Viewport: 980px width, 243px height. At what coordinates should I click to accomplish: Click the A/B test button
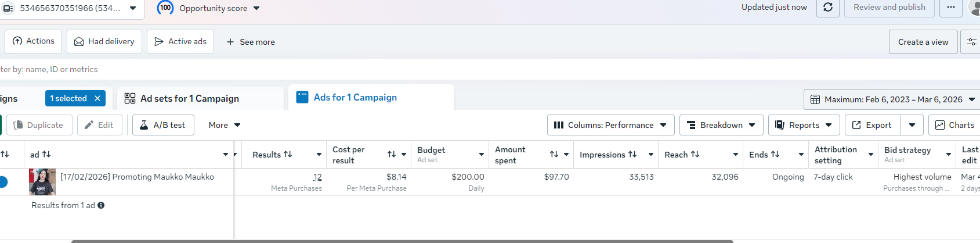163,125
